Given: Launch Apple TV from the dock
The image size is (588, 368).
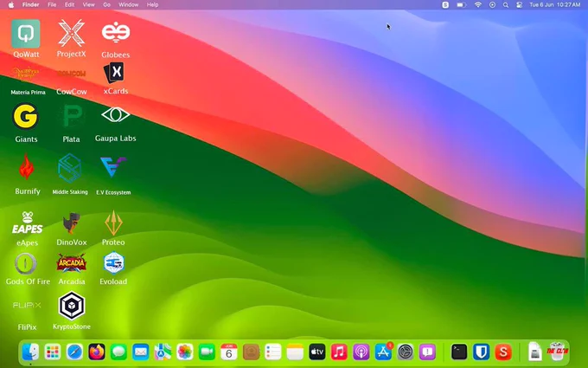Looking at the screenshot, I should point(317,352).
